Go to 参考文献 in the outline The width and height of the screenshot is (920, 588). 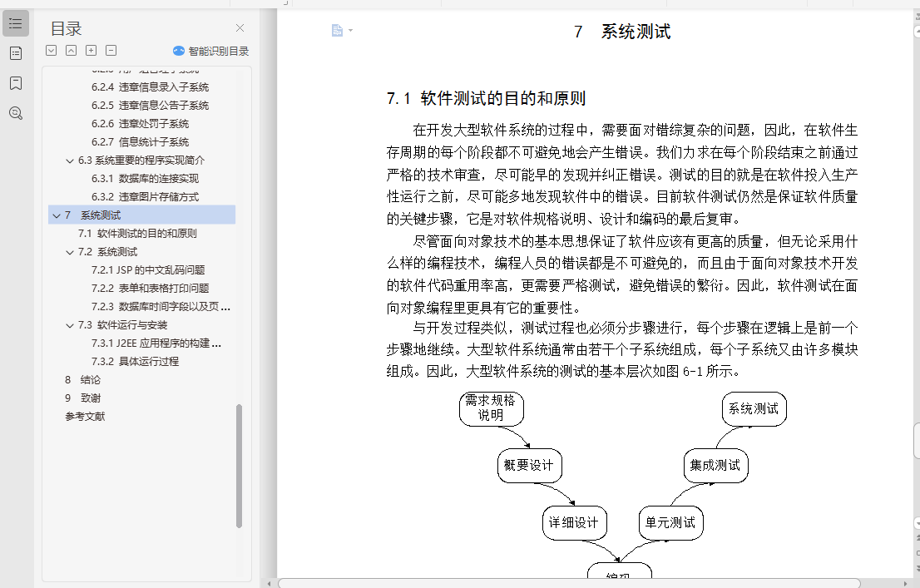pyautogui.click(x=85, y=416)
